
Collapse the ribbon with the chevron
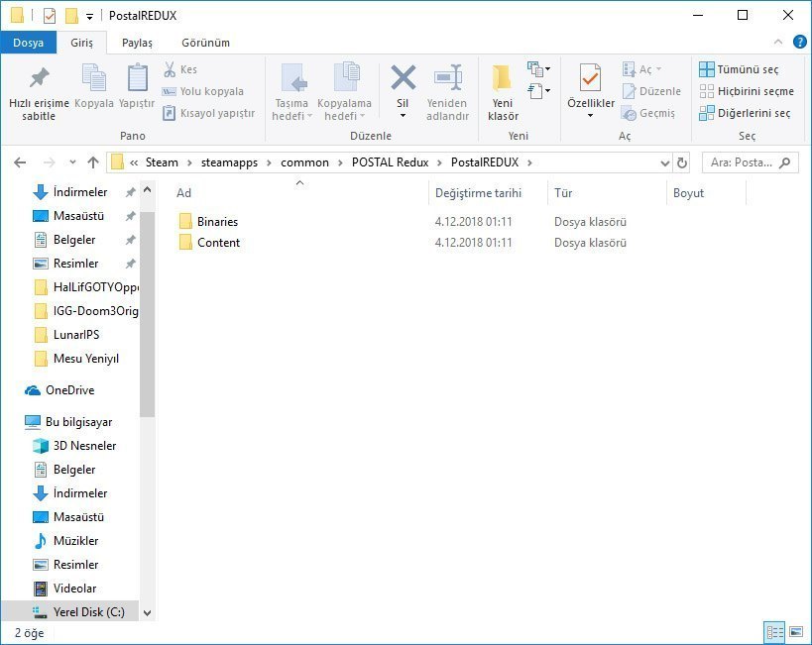point(778,42)
